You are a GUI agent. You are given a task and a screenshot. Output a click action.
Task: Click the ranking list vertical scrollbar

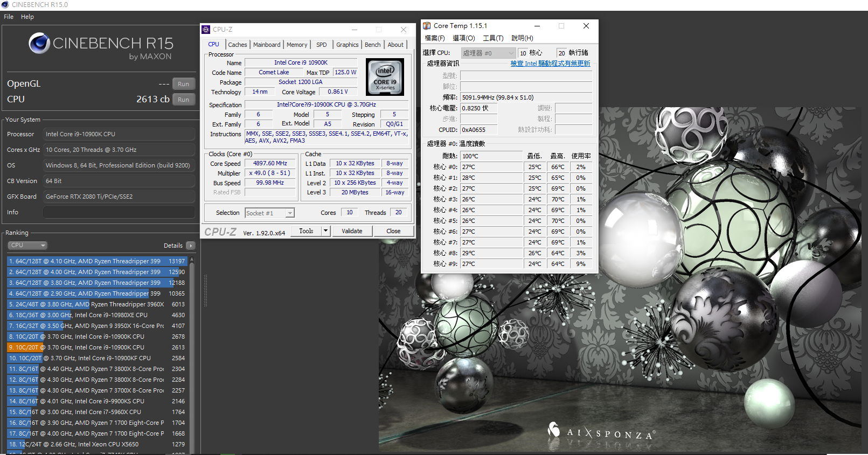tap(192, 355)
